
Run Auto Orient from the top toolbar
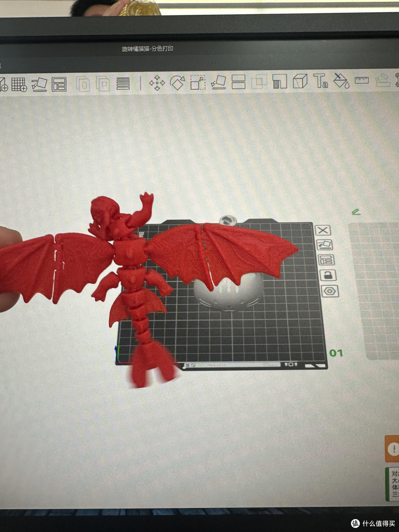39,84
